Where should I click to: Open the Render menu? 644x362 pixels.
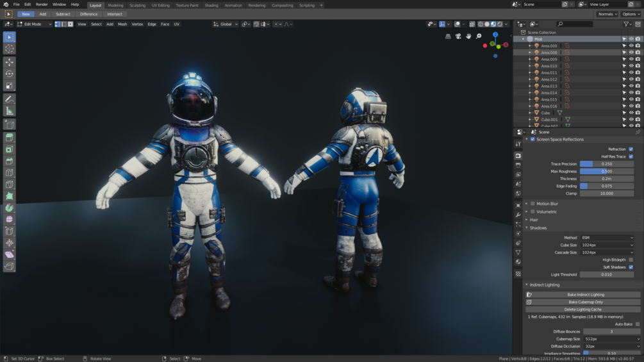(42, 4)
